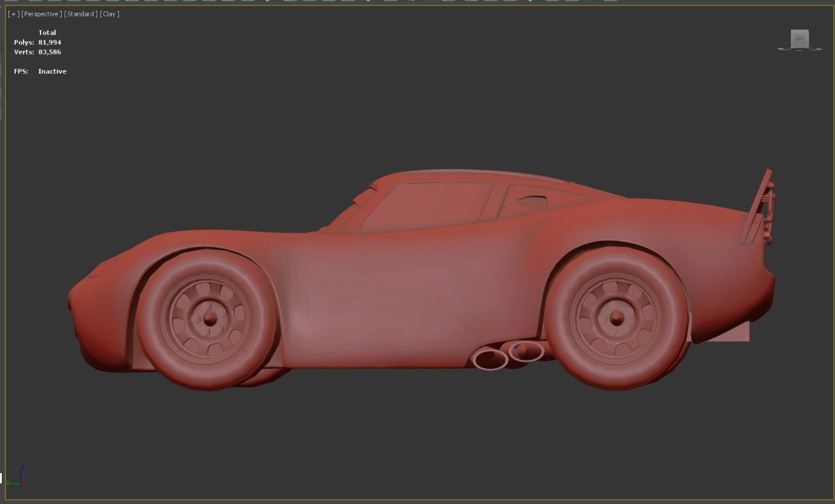This screenshot has width=835, height=504.
Task: Select the car's front wheel
Action: point(207,318)
